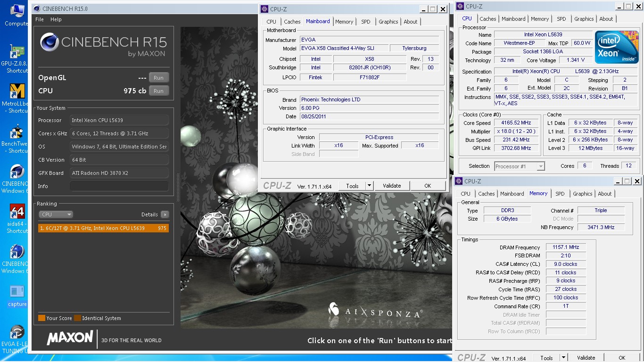This screenshot has height=362, width=644.
Task: Open Memory tab in top-right CPU-Z window
Action: 540,19
